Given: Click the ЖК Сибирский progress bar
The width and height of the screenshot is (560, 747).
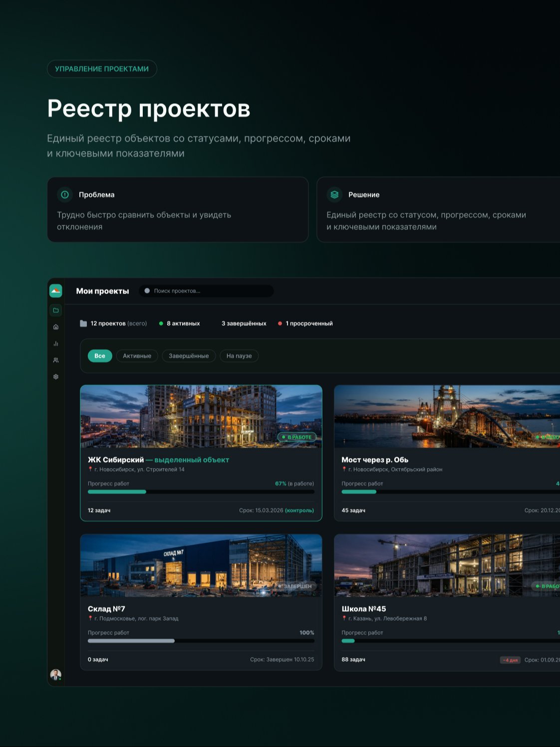Looking at the screenshot, I should click(201, 492).
